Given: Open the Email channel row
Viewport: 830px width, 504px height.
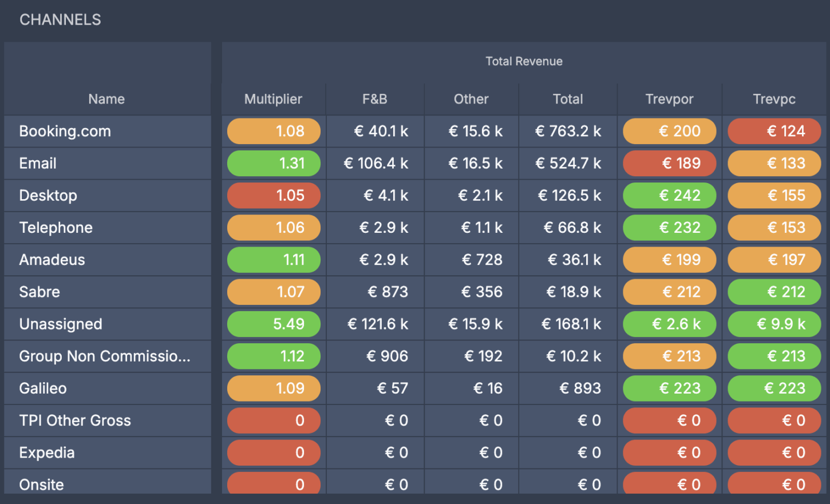Looking at the screenshot, I should (x=38, y=163).
